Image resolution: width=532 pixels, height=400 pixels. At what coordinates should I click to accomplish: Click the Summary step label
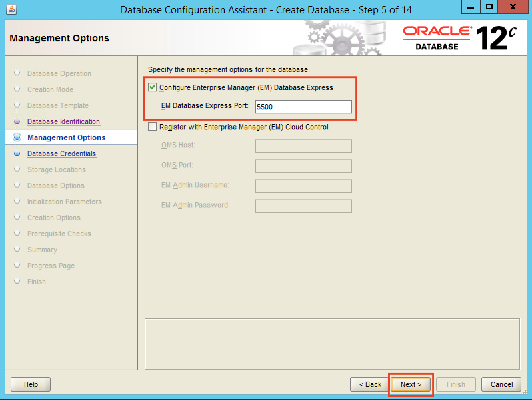click(x=42, y=250)
